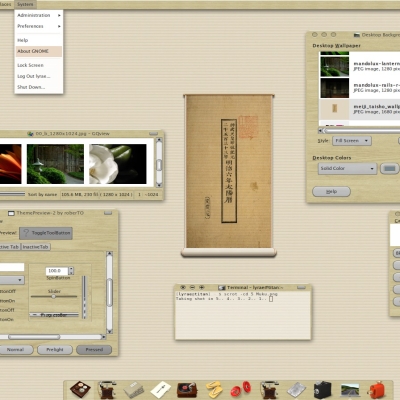Click the orange flower thumbnail in GQview
This screenshot has height=400, width=400.
pos(11,164)
